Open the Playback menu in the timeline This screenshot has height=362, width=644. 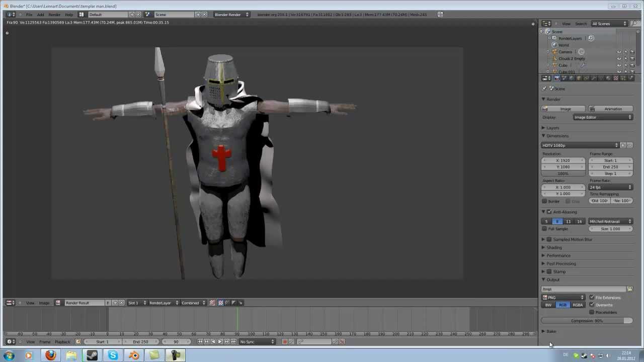tap(62, 342)
